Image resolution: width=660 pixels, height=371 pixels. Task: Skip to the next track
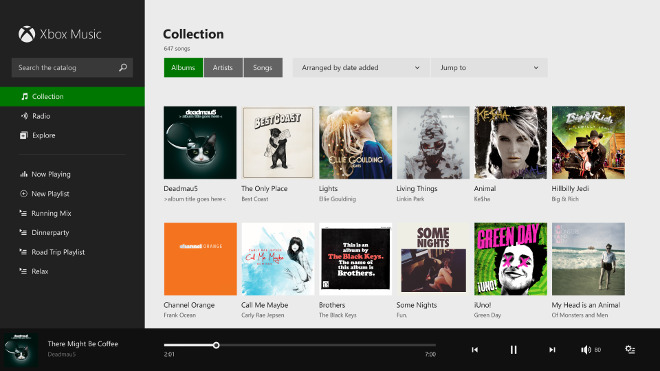[x=552, y=350]
